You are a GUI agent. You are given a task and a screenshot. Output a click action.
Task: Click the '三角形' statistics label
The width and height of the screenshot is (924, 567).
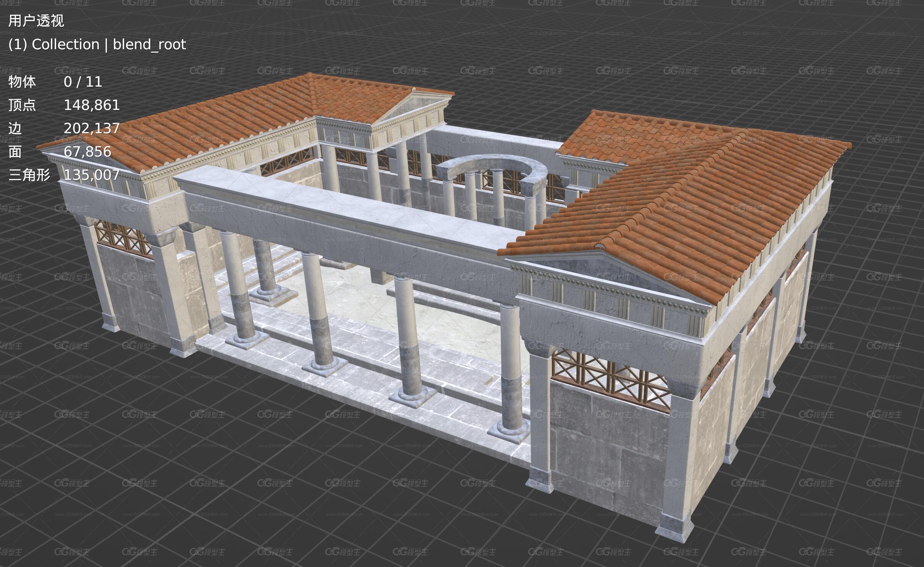[29, 175]
